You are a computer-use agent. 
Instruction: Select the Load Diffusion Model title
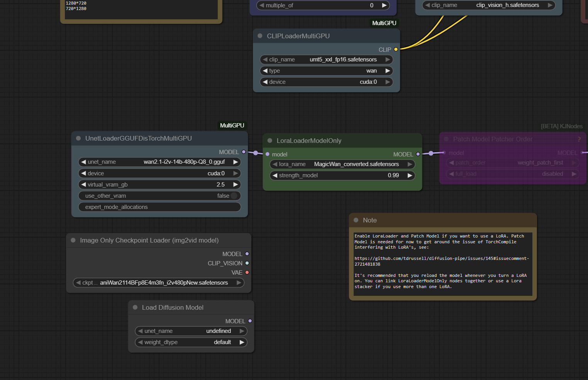coord(173,307)
